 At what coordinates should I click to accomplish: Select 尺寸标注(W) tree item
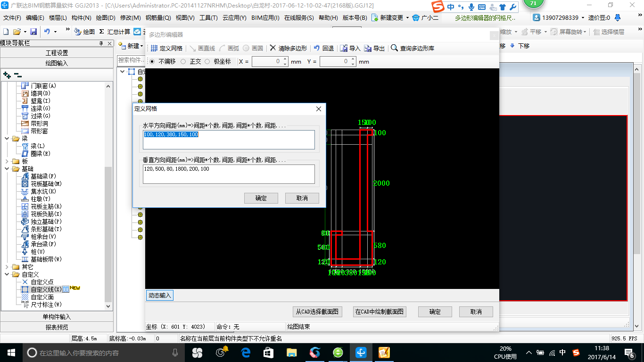point(46,304)
